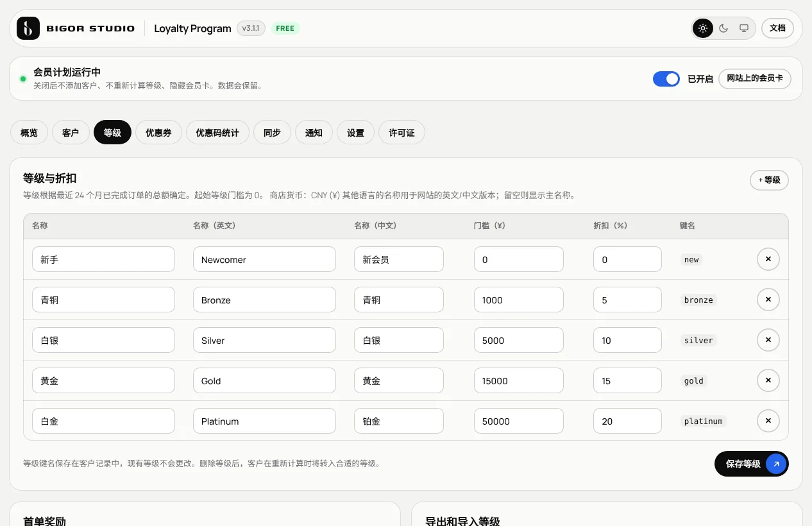Switch to light theme sun icon
This screenshot has width=812, height=526.
coord(703,28)
